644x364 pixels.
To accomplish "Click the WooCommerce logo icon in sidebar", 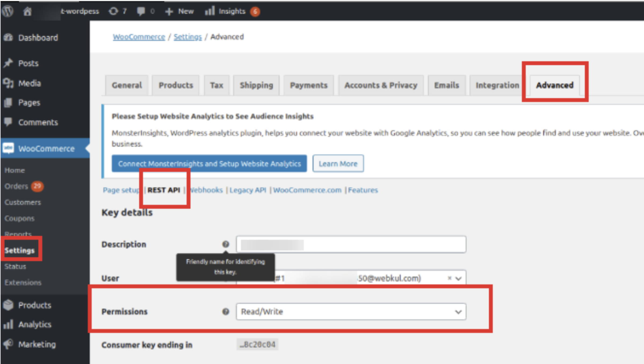I will click(8, 148).
